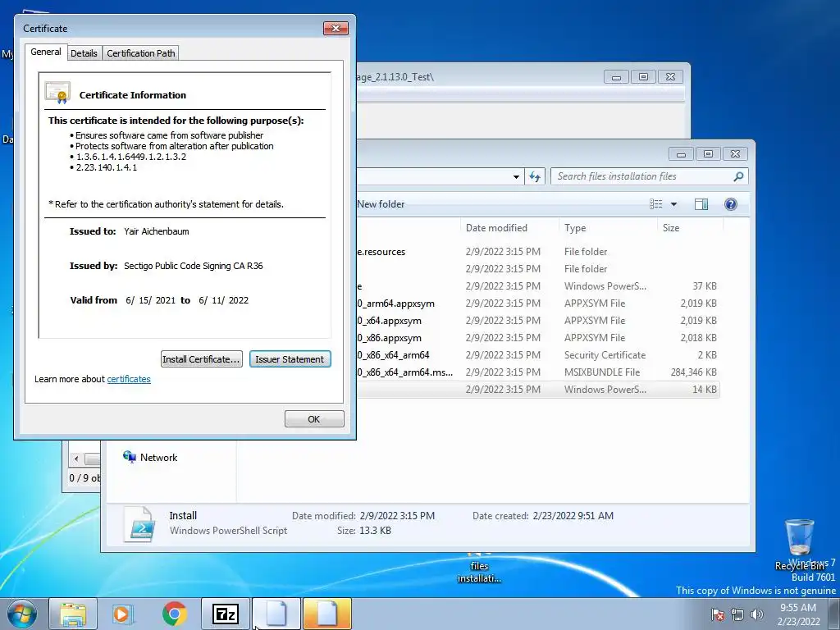This screenshot has height=630, width=840.
Task: Select Network in the navigation pane
Action: [x=158, y=458]
